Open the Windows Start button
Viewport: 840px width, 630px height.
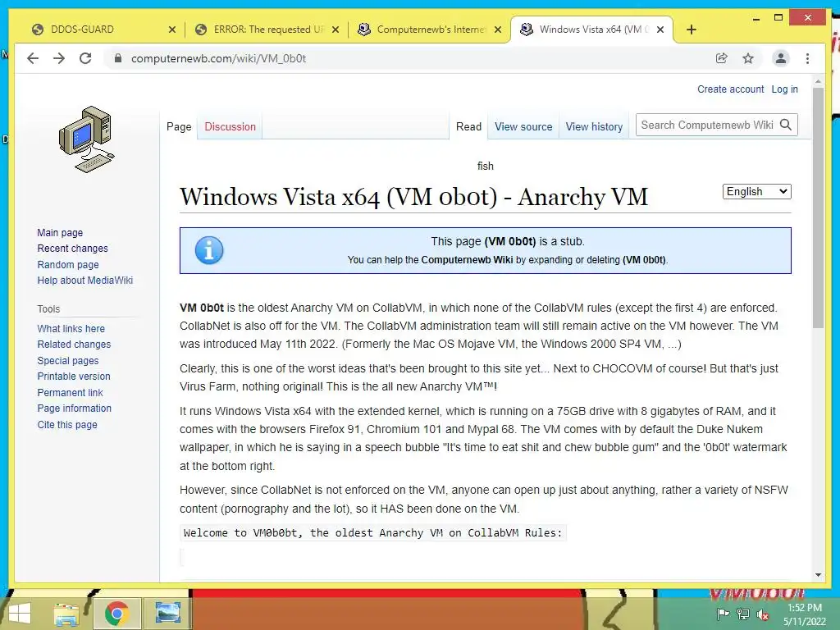(x=20, y=614)
